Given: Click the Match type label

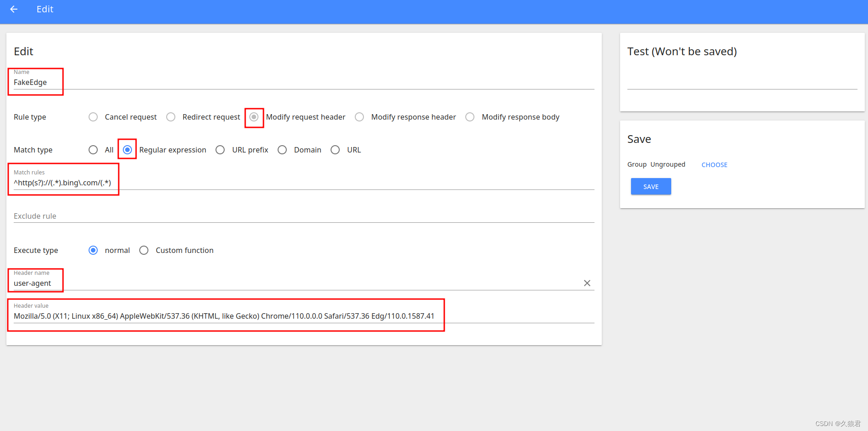Looking at the screenshot, I should (33, 150).
